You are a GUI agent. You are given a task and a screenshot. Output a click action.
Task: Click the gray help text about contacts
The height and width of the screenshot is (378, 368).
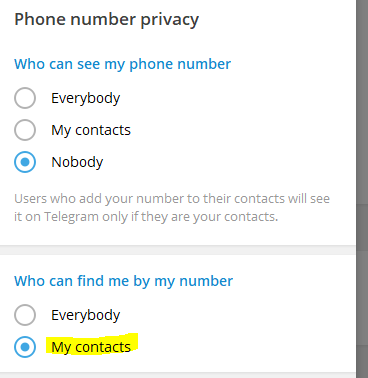pyautogui.click(x=172, y=208)
